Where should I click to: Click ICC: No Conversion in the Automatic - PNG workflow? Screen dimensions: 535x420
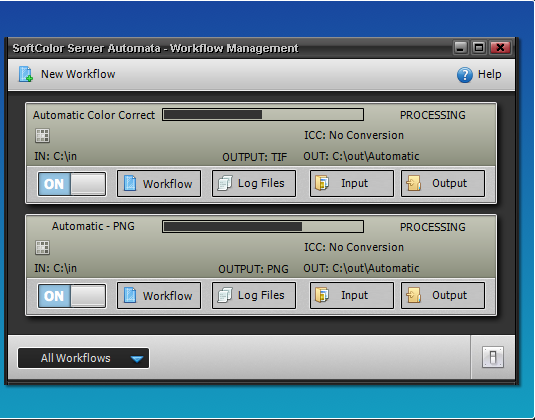point(354,247)
